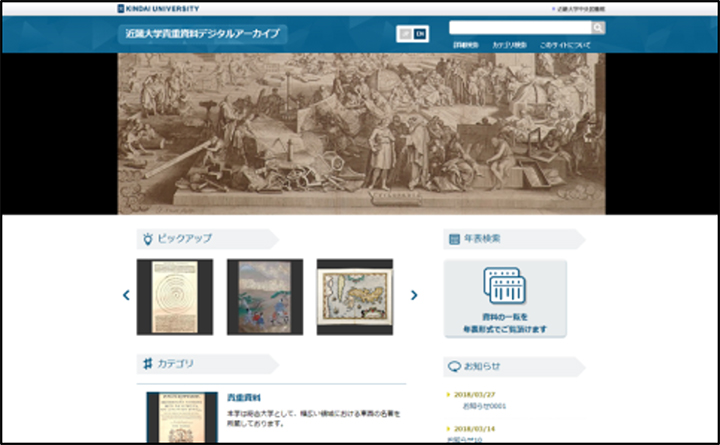The image size is (720, 445).
Task: Click inside the header search field
Action: [520, 28]
